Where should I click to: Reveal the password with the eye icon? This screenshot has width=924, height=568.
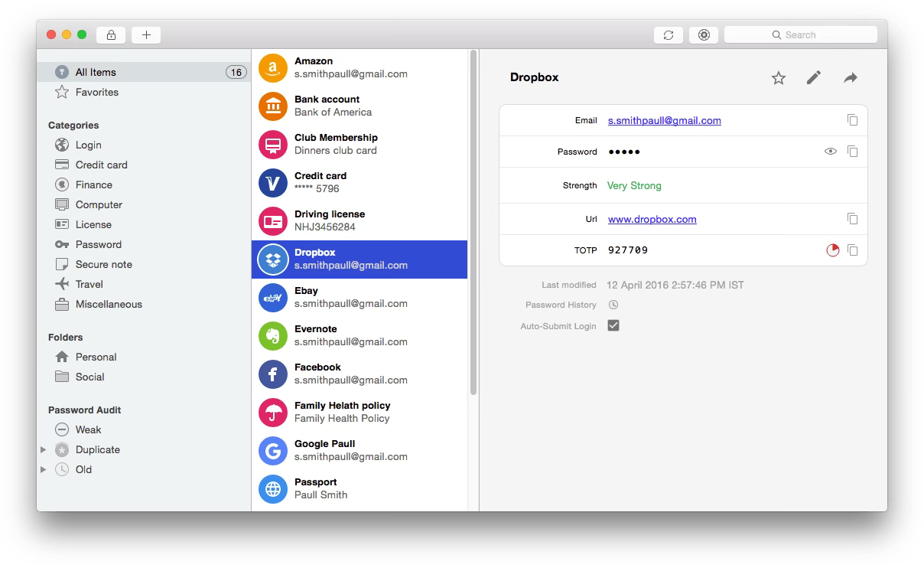pyautogui.click(x=831, y=152)
